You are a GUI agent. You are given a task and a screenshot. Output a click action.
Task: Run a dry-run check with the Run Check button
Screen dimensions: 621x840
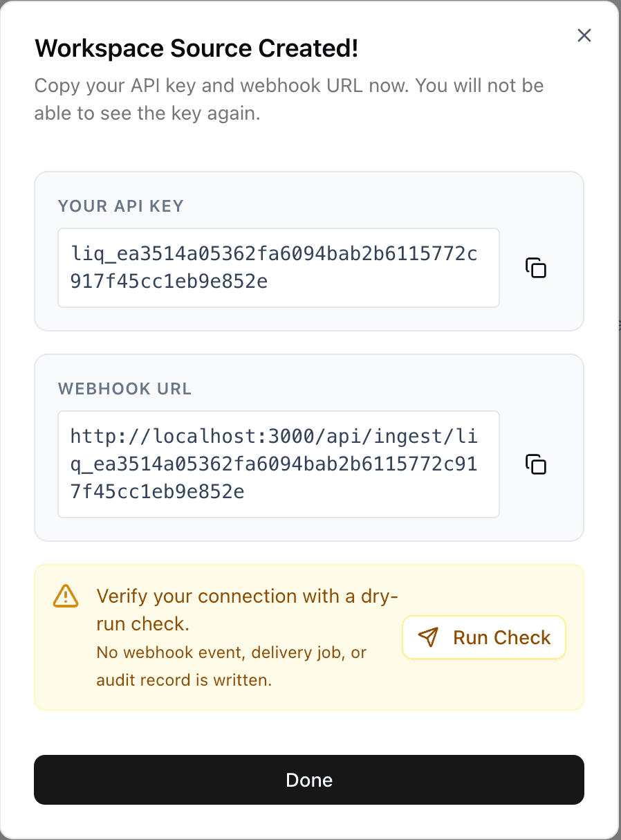tap(483, 637)
